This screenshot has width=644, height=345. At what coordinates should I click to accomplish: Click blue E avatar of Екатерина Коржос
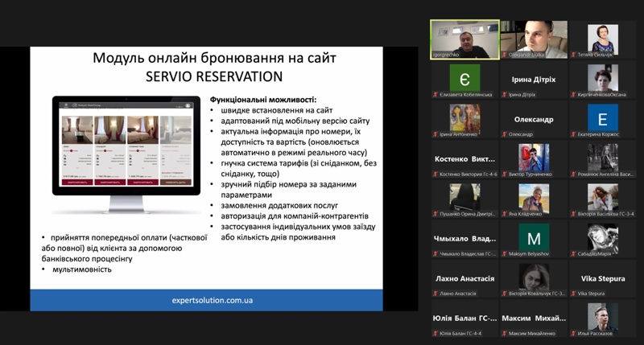click(x=602, y=117)
